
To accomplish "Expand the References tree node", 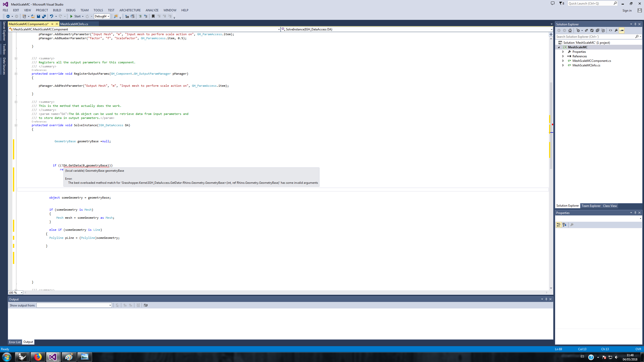I will coord(563,56).
